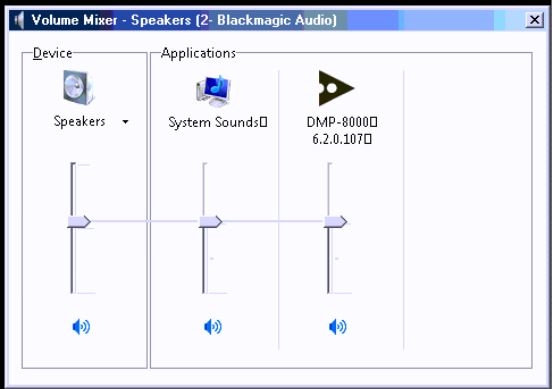552x389 pixels.
Task: Click the "System Sounds" label
Action: (218, 123)
